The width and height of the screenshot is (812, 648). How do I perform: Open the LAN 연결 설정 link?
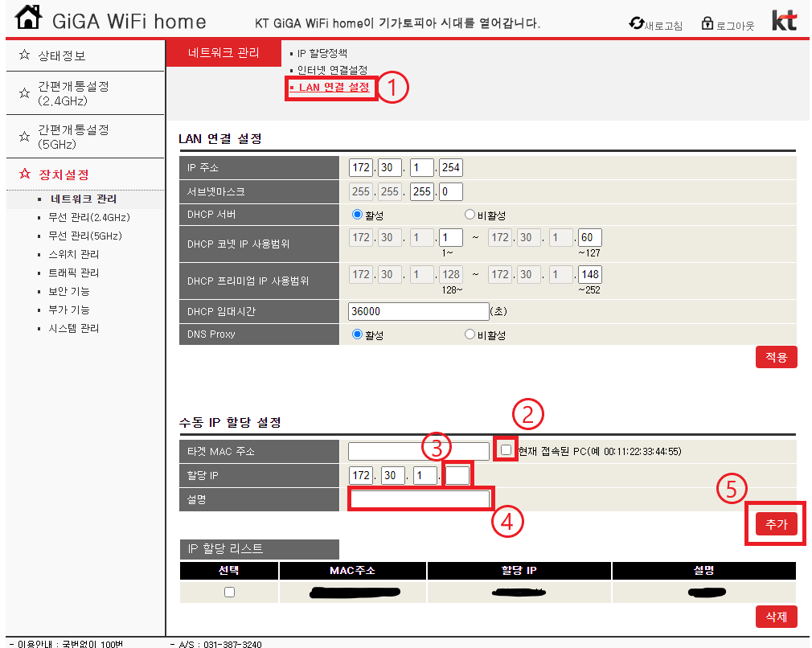click(334, 87)
